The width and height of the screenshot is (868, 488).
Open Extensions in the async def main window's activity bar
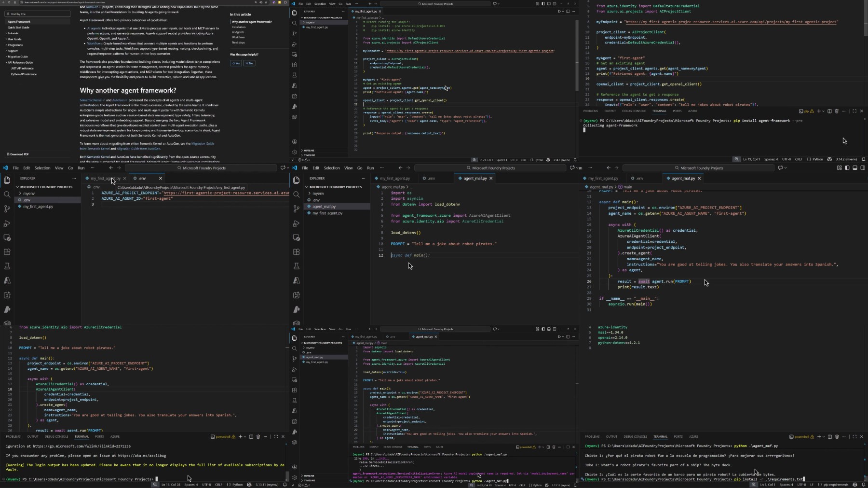click(296, 252)
